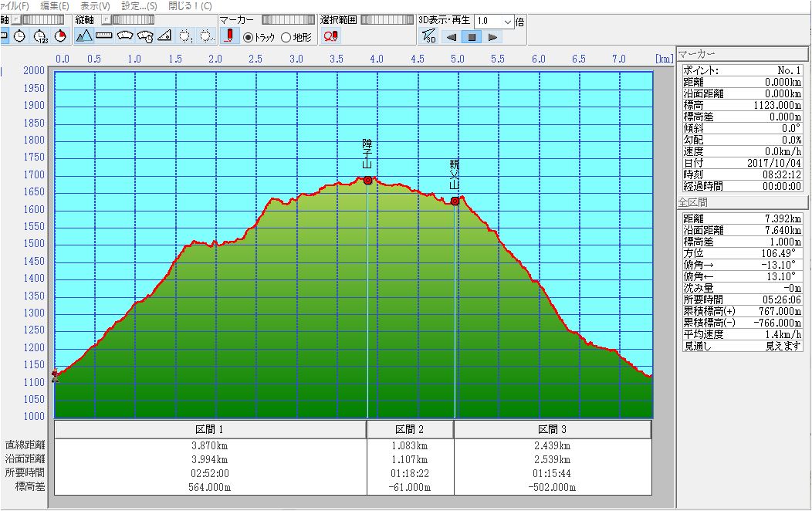This screenshot has height=511, width=812.
Task: Toggle the small box beside 縦軸 label
Action: pyautogui.click(x=106, y=19)
